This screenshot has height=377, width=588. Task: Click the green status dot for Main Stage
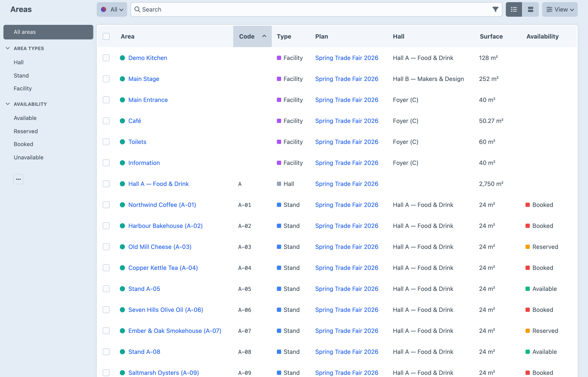tap(122, 79)
